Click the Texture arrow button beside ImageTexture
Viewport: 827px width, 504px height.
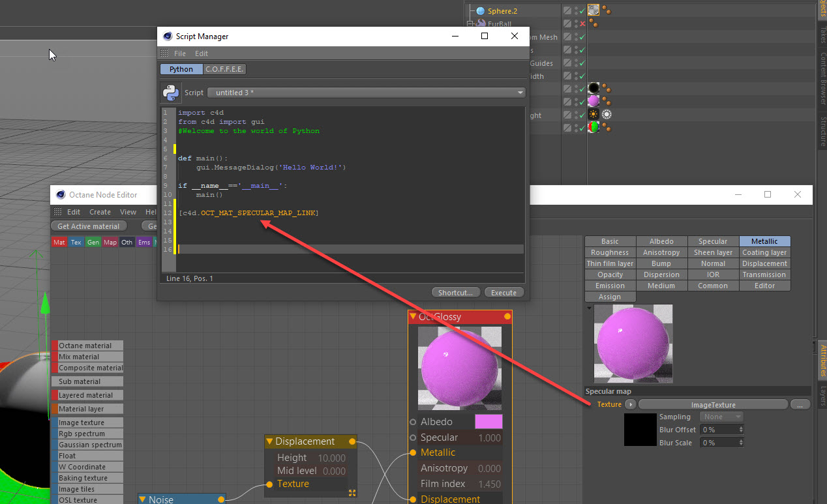pyautogui.click(x=630, y=404)
